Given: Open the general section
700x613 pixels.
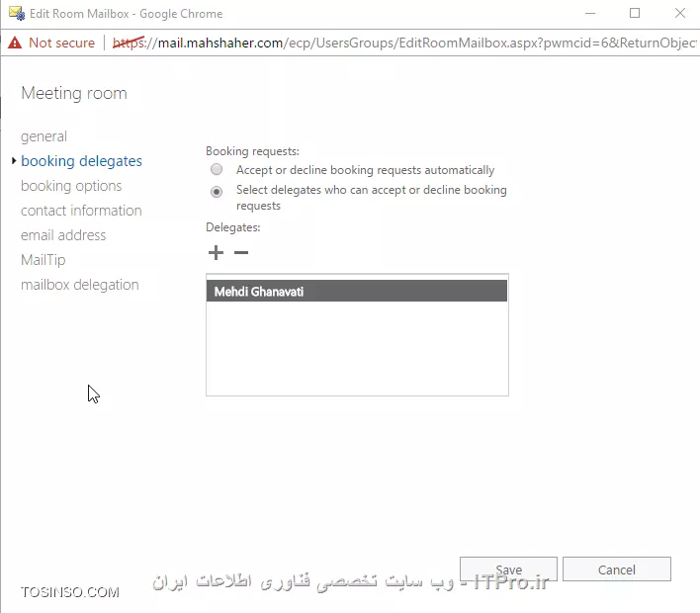Looking at the screenshot, I should coord(44,136).
